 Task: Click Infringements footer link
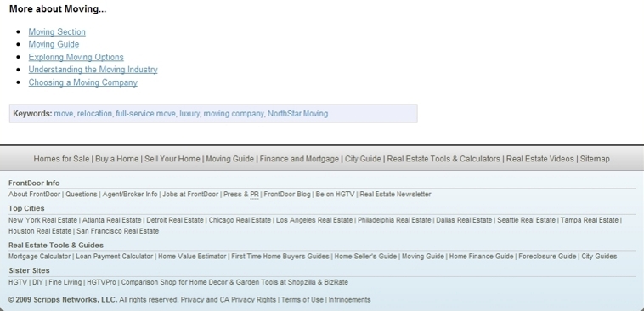tap(349, 300)
